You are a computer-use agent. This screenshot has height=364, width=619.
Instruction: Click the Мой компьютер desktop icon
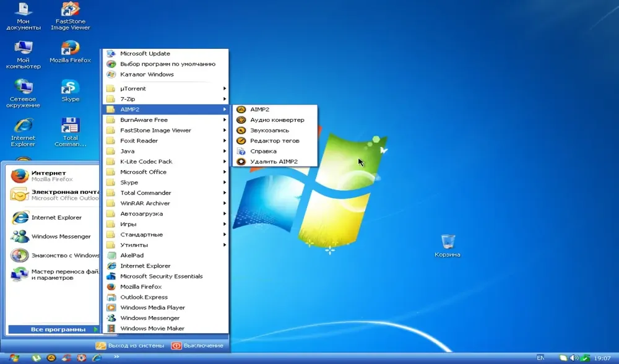[x=24, y=55]
